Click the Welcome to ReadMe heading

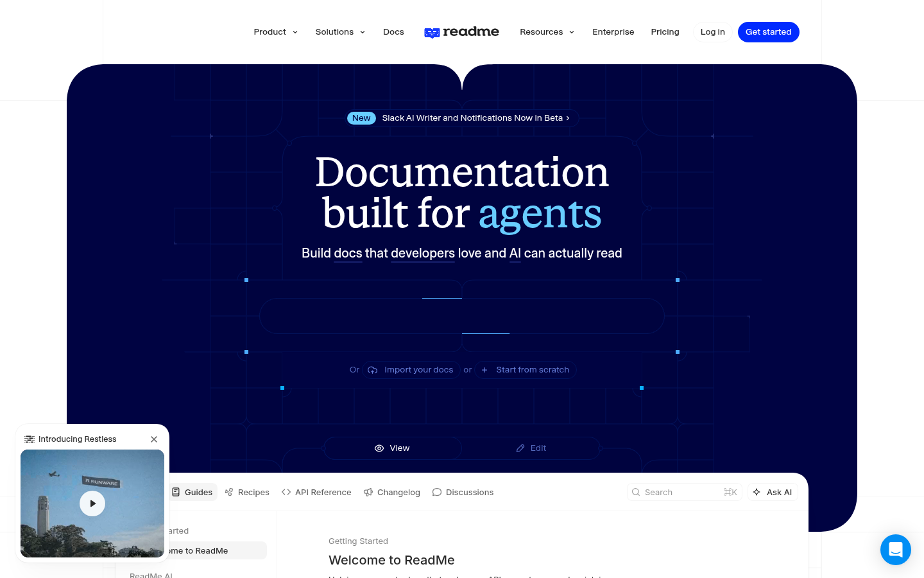(x=391, y=560)
